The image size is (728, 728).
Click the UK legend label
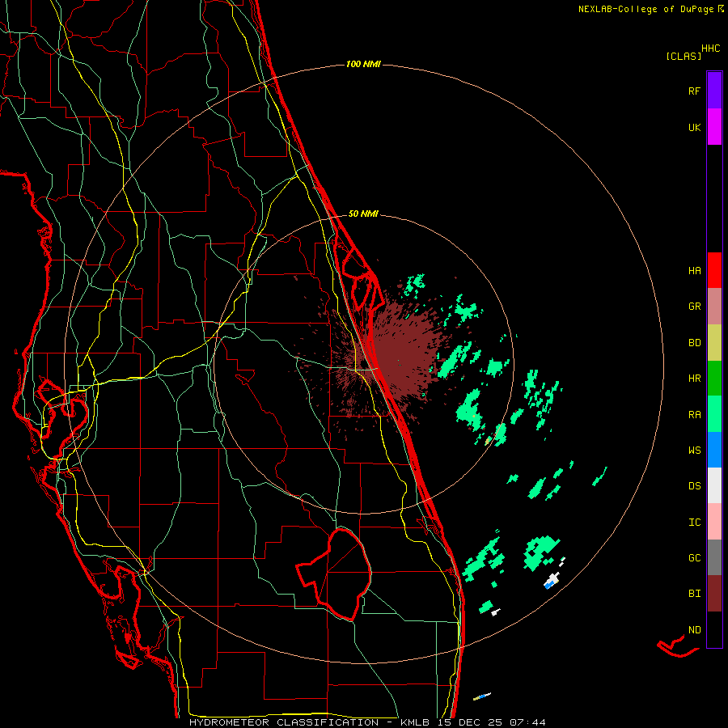click(x=694, y=127)
